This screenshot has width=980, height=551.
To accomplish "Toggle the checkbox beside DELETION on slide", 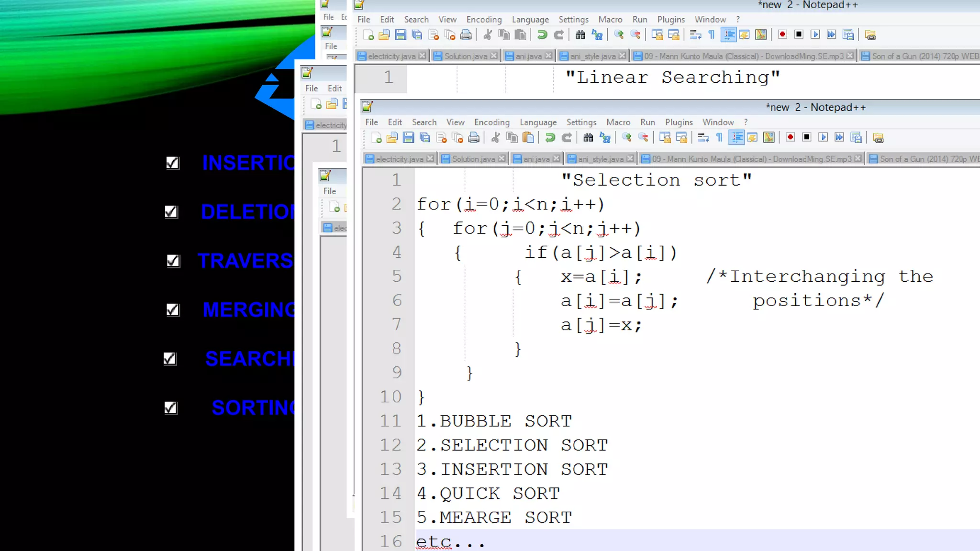I will (171, 211).
